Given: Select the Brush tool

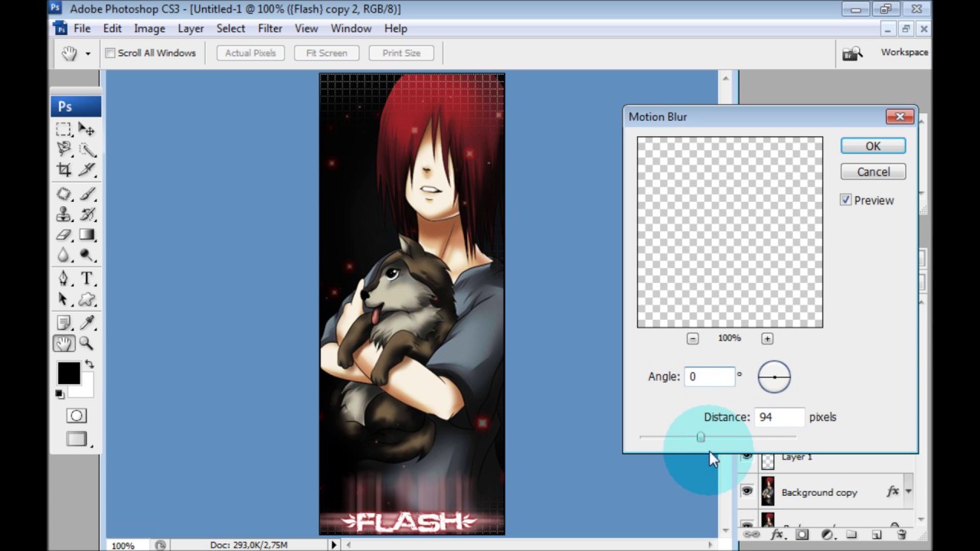Looking at the screenshot, I should click(x=87, y=194).
